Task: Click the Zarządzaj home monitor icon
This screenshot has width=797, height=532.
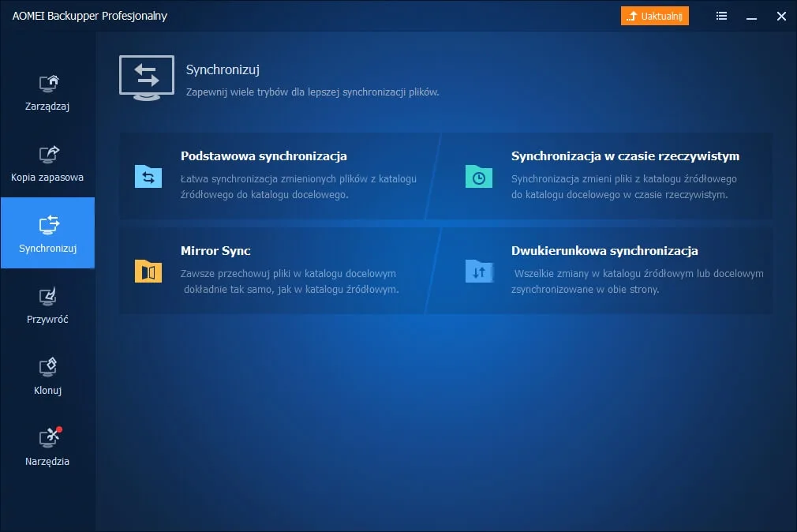Action: tap(48, 83)
